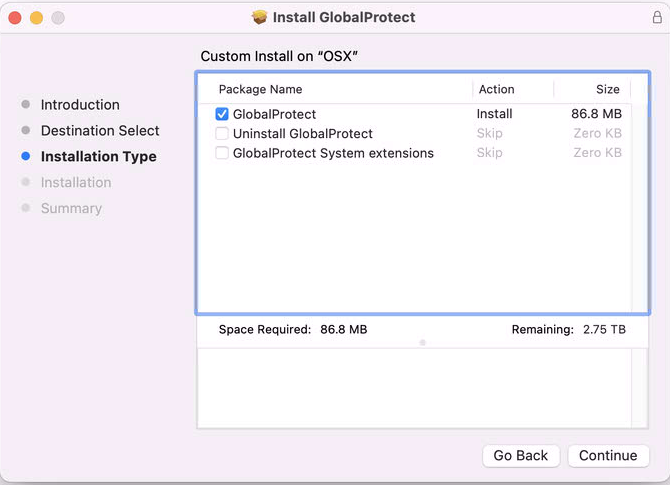670x485 pixels.
Task: Click the 86.8 MB size in GlobalProtect row
Action: coord(596,114)
